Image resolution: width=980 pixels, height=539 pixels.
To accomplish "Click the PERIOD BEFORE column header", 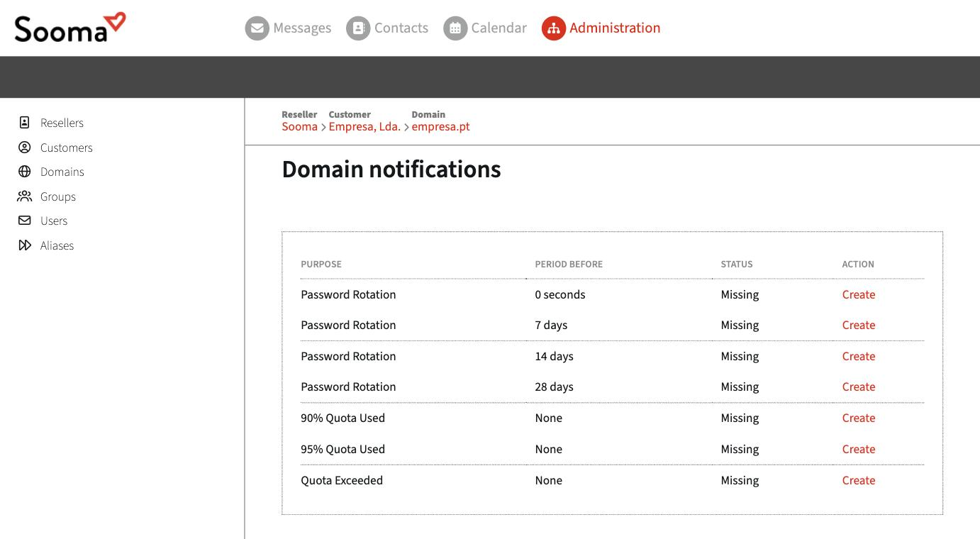I will click(569, 264).
